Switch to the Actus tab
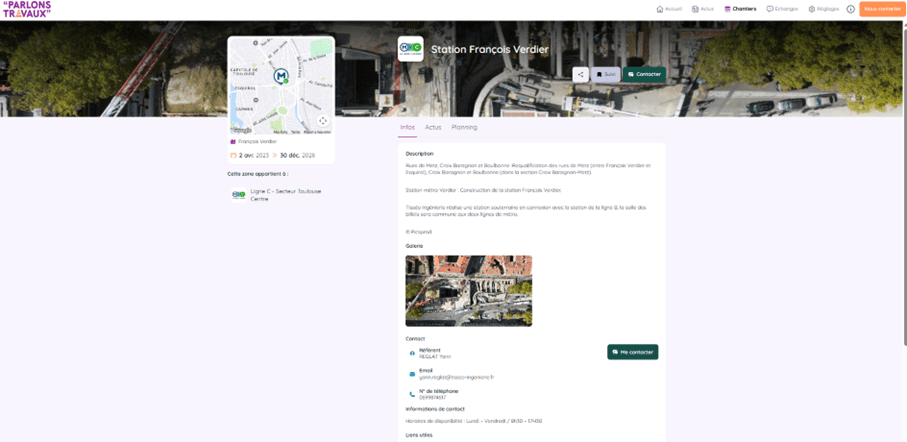The width and height of the screenshot is (907, 442). pyautogui.click(x=433, y=127)
